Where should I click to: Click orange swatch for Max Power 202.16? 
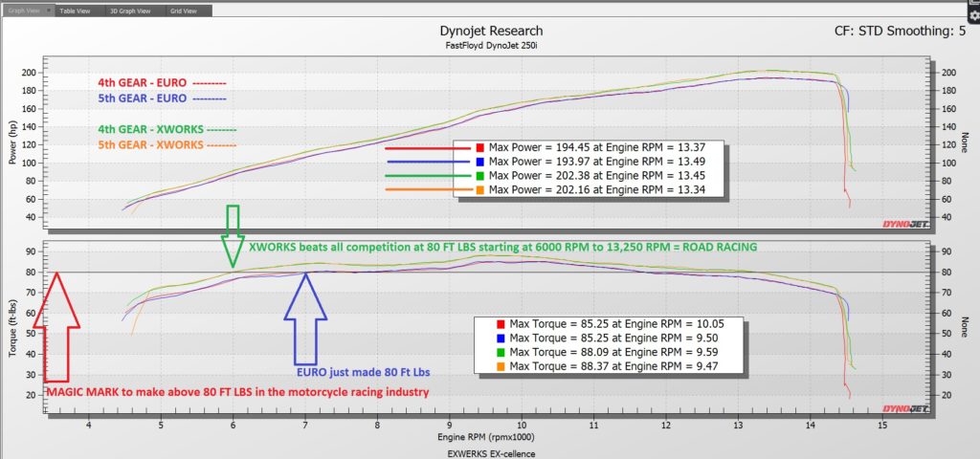[x=480, y=190]
